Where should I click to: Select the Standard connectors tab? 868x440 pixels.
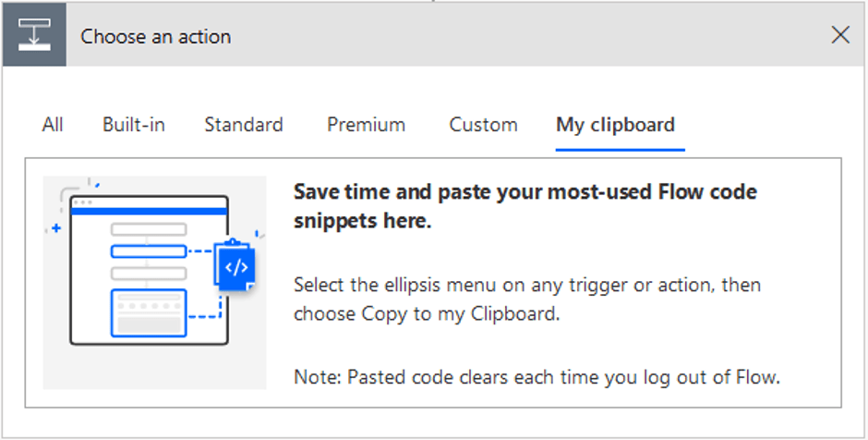pyautogui.click(x=244, y=125)
